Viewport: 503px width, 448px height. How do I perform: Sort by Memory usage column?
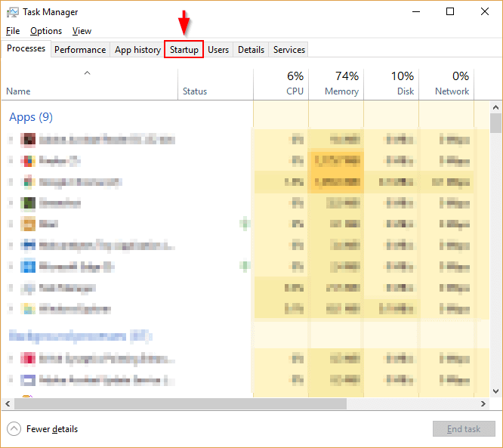coord(336,85)
